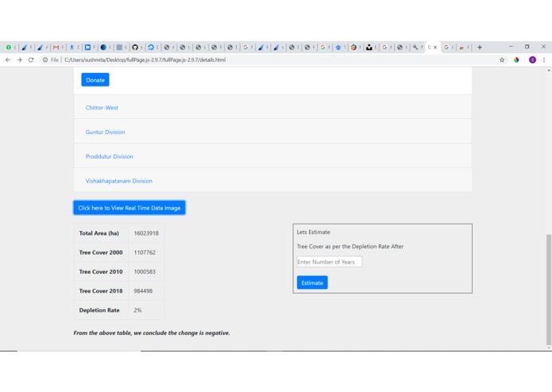The image size is (552, 392).
Task: Switch to the first green-icon tab
Action: click(9, 47)
